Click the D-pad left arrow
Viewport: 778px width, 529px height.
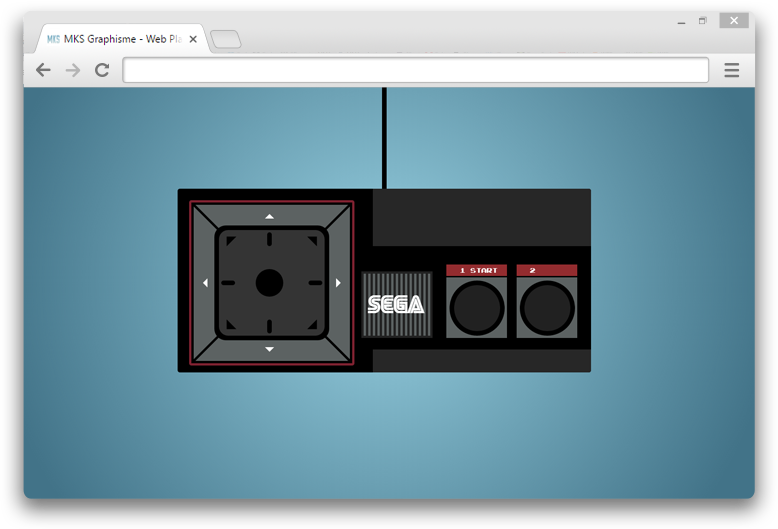pyautogui.click(x=205, y=283)
